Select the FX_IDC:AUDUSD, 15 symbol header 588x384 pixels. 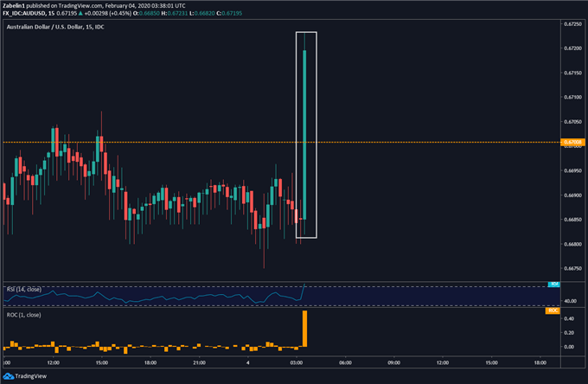[x=29, y=13]
